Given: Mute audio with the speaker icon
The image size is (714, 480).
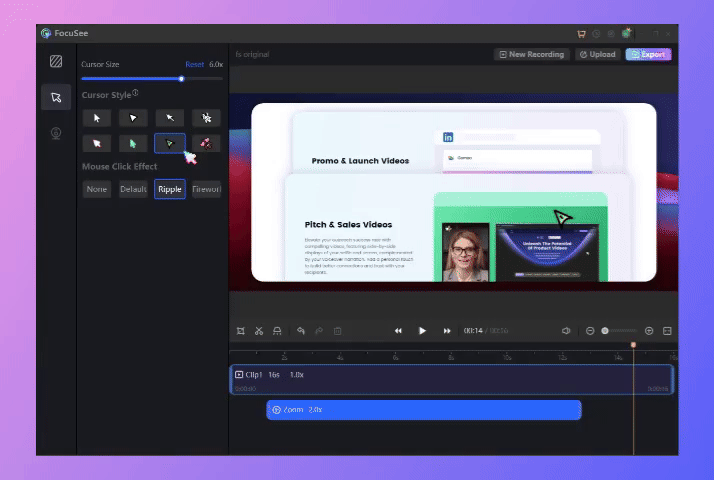Looking at the screenshot, I should 566,330.
